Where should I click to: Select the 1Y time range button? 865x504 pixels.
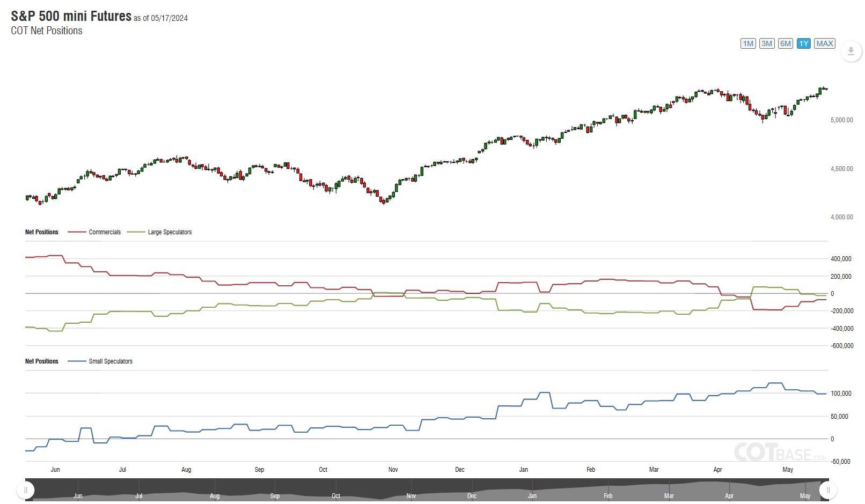[x=804, y=43]
